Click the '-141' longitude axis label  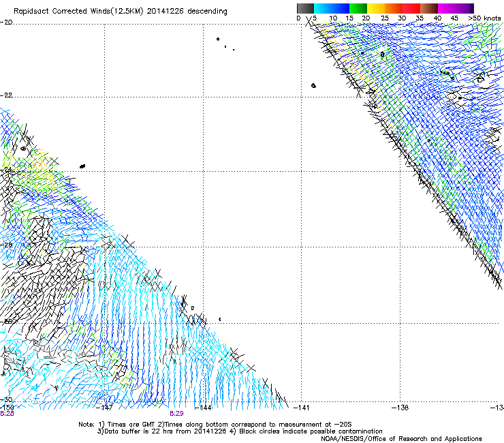coord(302,408)
